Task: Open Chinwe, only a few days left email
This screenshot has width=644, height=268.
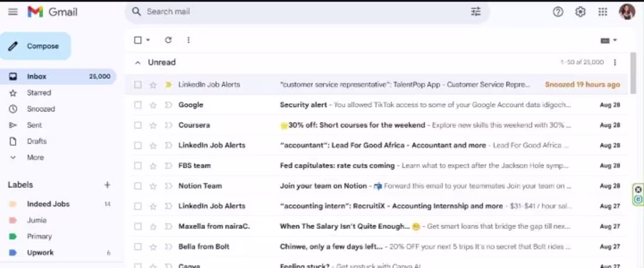Action: tap(376, 247)
